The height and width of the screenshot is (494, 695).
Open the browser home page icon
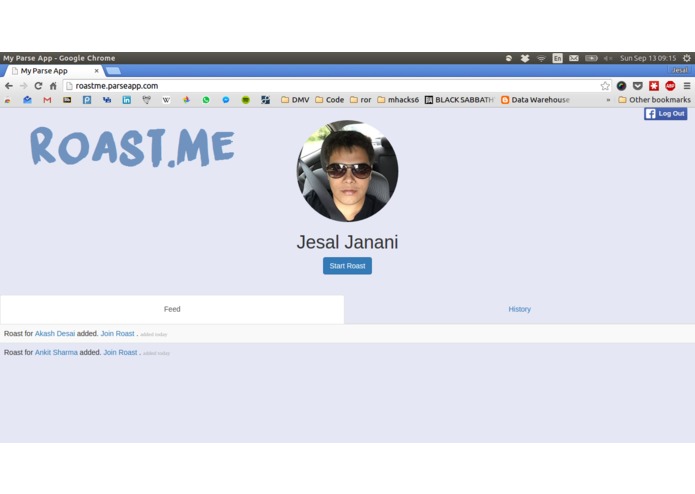pos(53,86)
